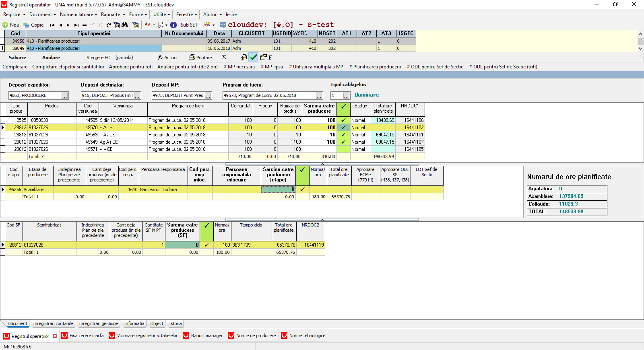Click the green checkmark approve toolbar button
Image resolution: width=644 pixels, height=350 pixels.
click(254, 57)
